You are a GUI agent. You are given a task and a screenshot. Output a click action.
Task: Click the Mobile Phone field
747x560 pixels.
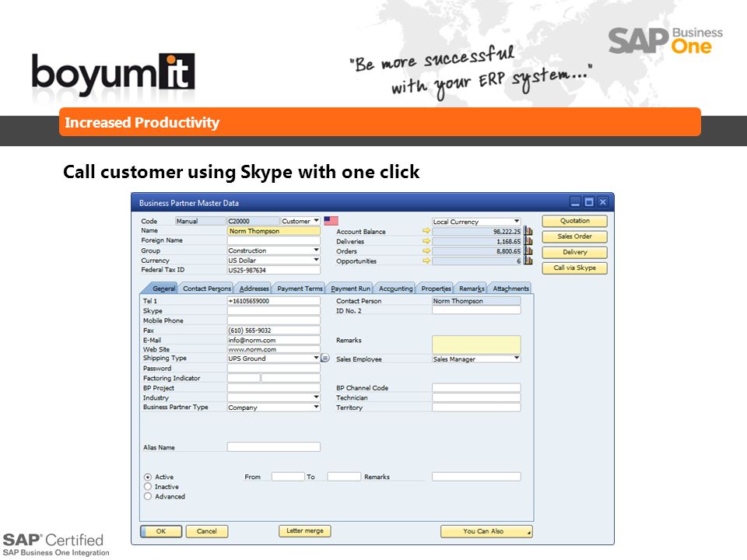[x=273, y=320]
